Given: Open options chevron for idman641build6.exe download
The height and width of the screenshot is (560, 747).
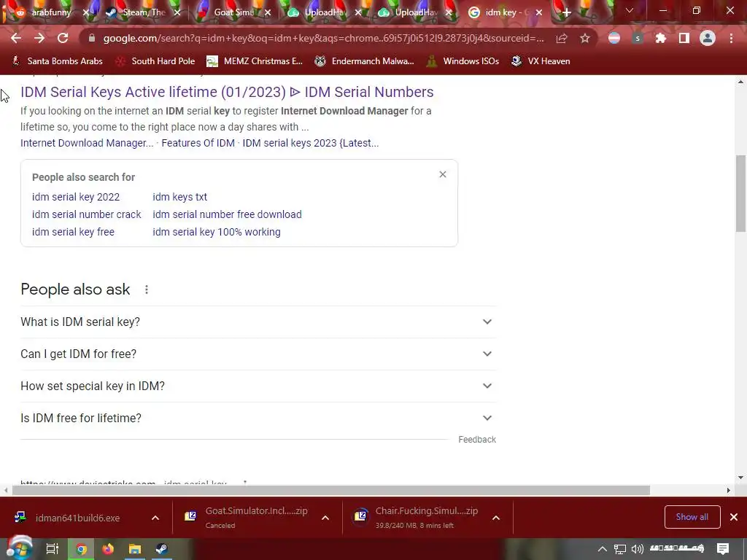Looking at the screenshot, I should (155, 518).
